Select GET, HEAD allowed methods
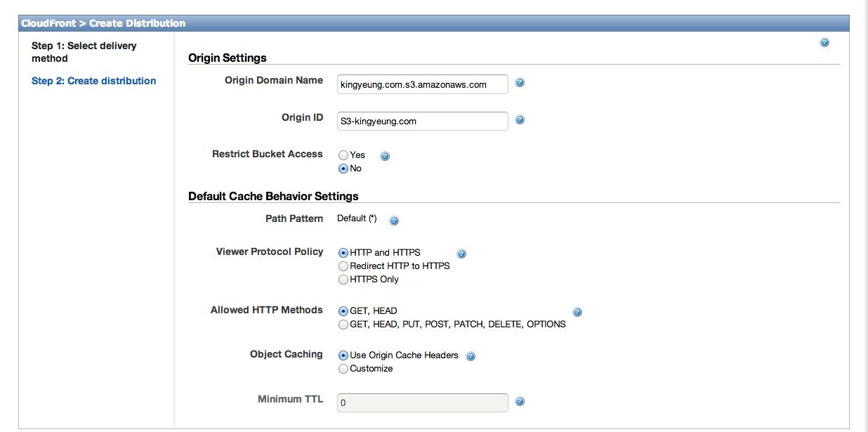 click(343, 311)
